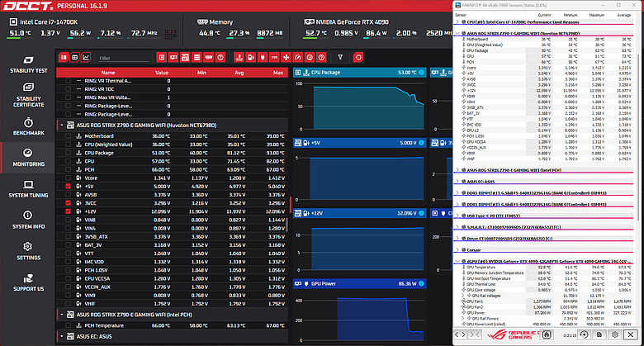Viewport: 644px width, 346px height.
Task: Expand Corsair node in HWiNFO
Action: point(457,250)
